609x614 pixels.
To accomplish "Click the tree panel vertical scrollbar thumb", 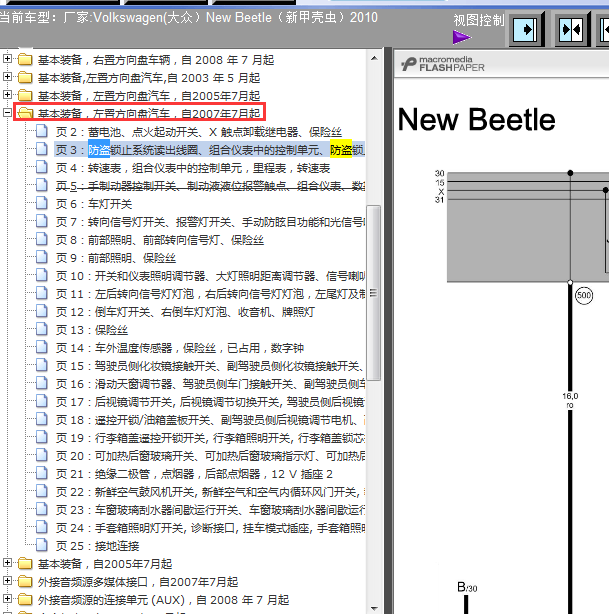I will point(374,293).
